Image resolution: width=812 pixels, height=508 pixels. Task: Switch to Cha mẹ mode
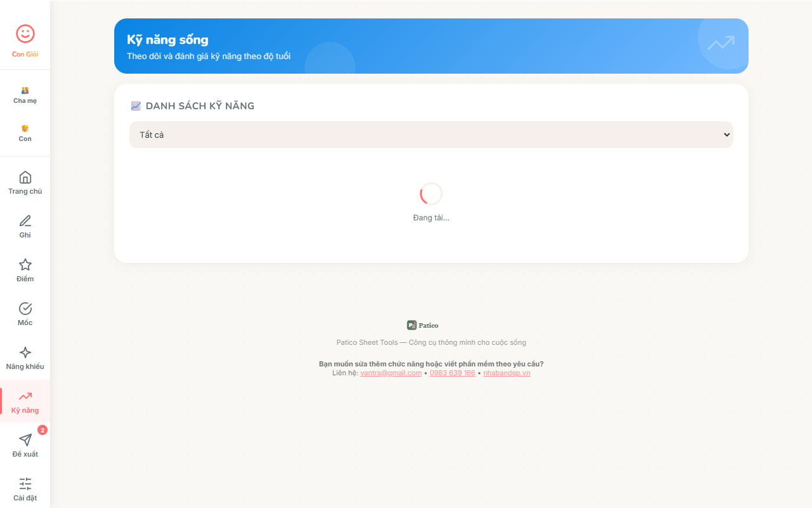tap(25, 95)
